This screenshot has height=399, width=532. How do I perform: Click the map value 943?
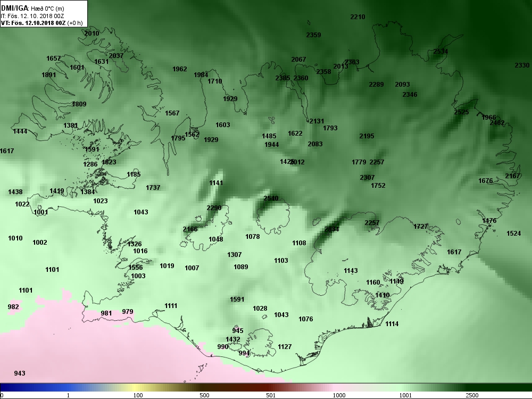tap(20, 373)
